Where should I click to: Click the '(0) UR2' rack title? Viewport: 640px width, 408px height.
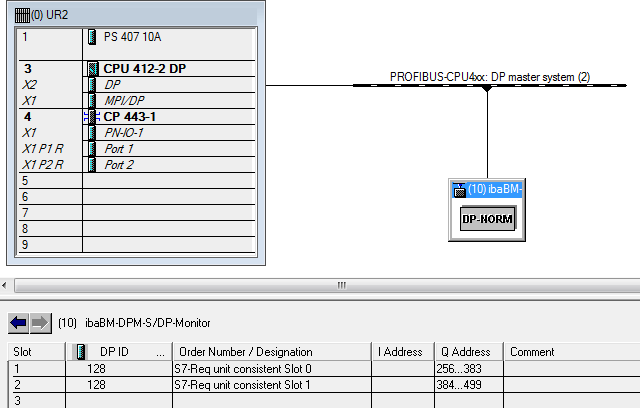49,15
